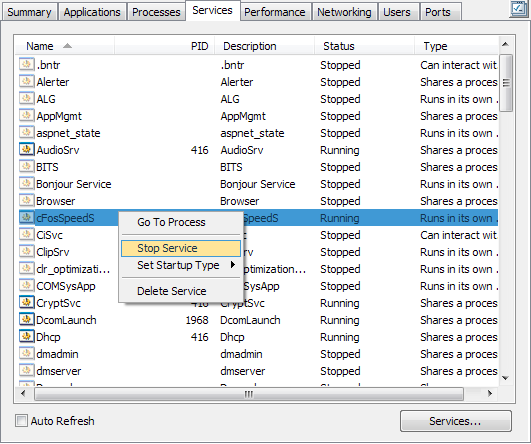Open the Processes tab
Image resolution: width=531 pixels, height=444 pixels.
tap(156, 12)
